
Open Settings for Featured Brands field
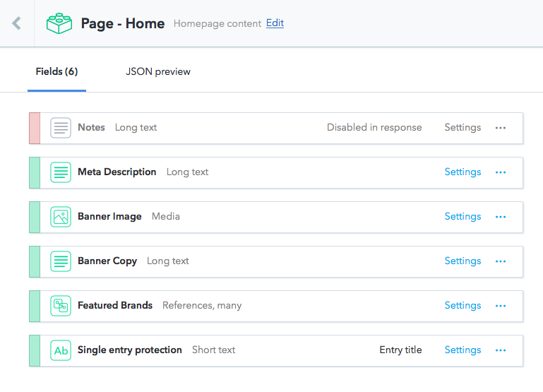(x=463, y=305)
